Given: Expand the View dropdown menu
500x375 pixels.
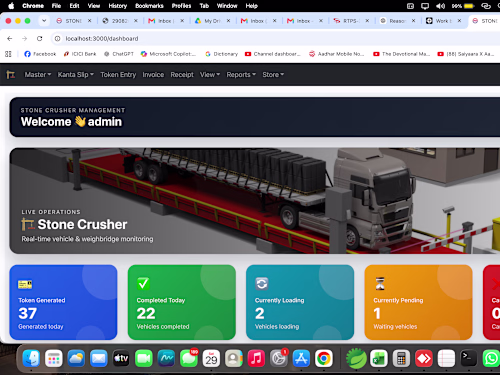Looking at the screenshot, I should (210, 75).
